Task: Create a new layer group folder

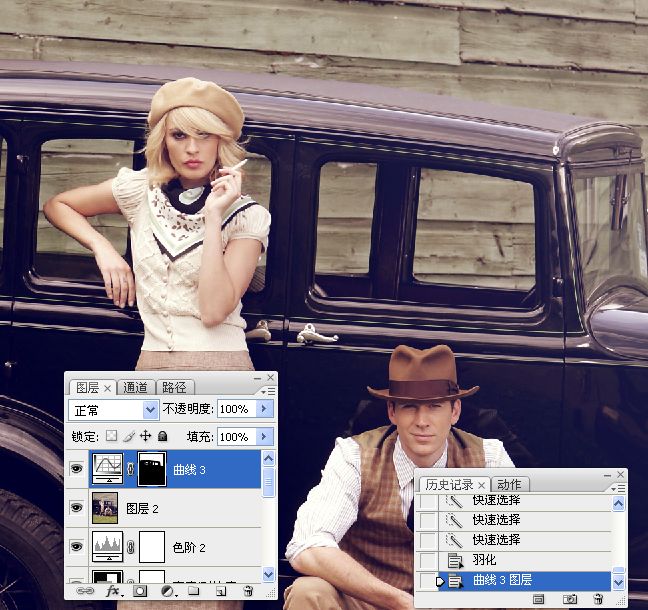Action: point(193,591)
